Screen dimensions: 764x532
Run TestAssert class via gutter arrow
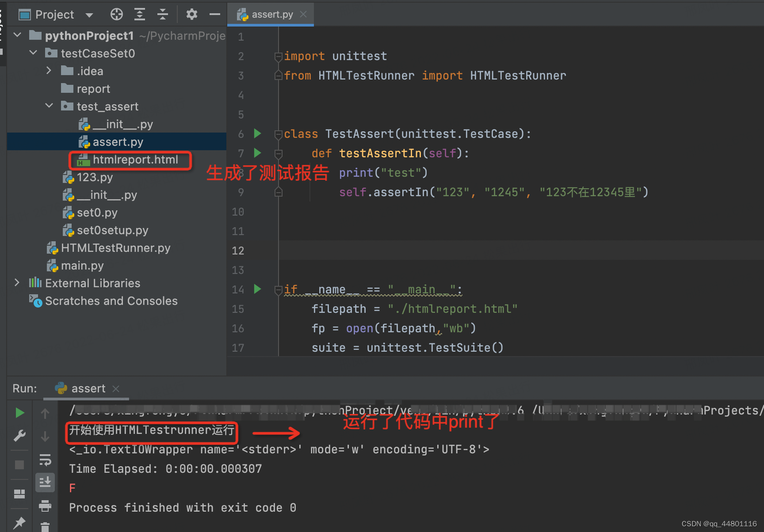(257, 133)
